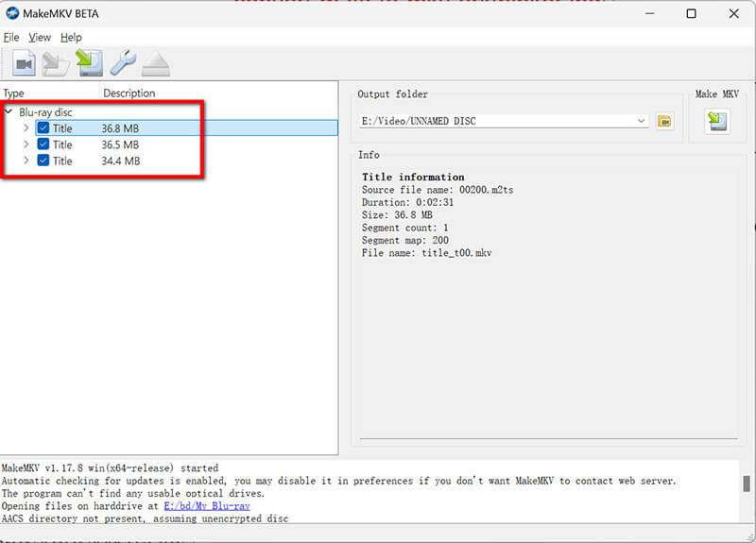Screen dimensions: 756x543
Task: Click the log pane vertical scrollbar
Action: pos(747,484)
